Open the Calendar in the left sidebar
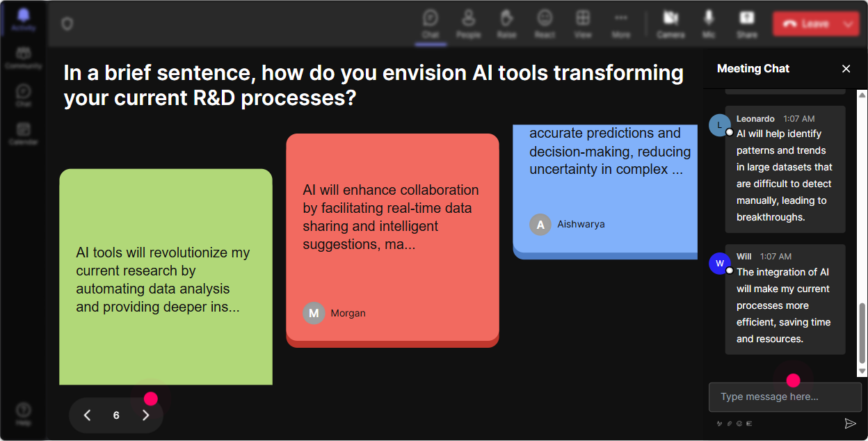This screenshot has width=868, height=441. [x=24, y=134]
